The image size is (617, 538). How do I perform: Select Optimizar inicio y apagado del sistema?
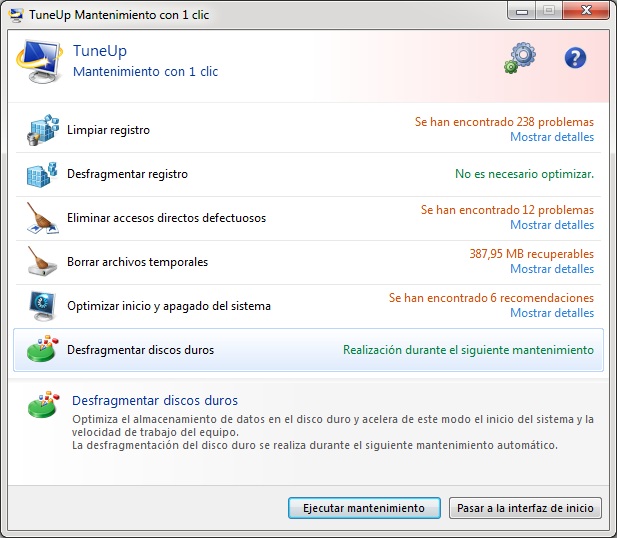pyautogui.click(x=169, y=306)
